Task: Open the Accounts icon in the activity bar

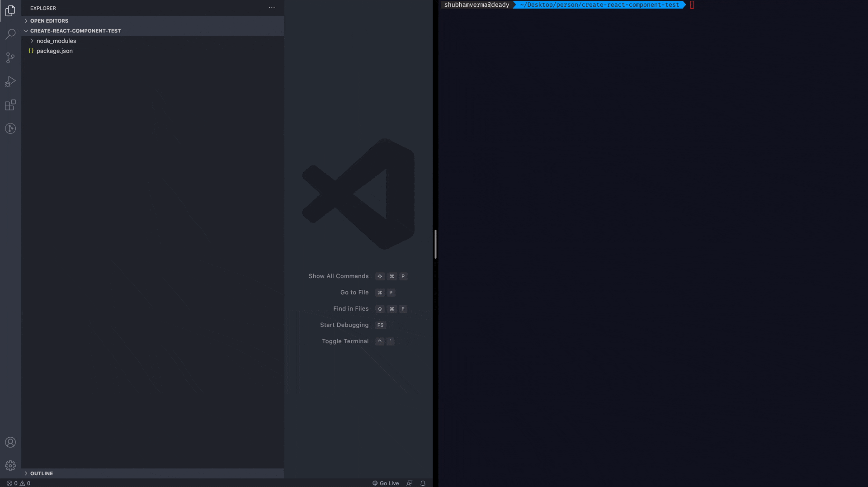Action: pos(10,442)
